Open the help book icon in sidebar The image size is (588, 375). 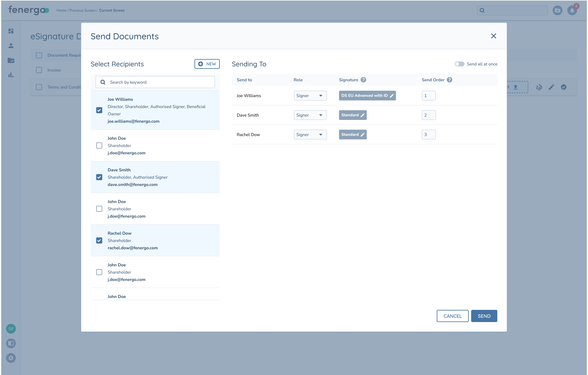pyautogui.click(x=11, y=343)
